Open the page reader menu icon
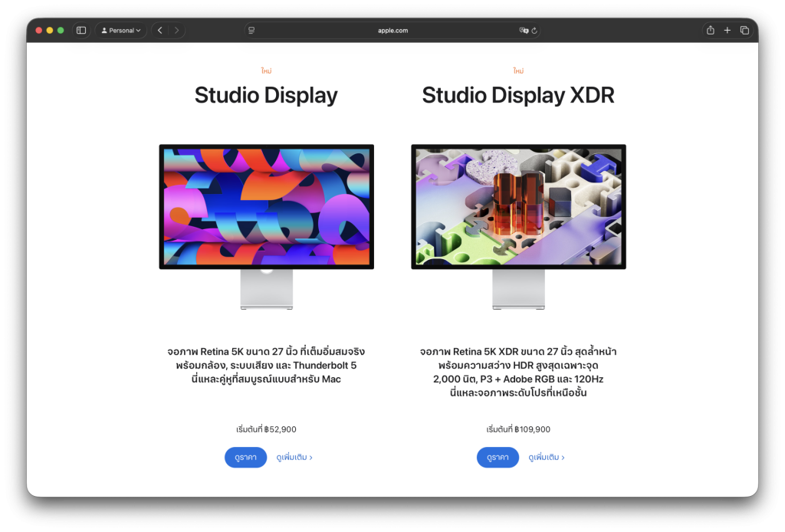This screenshot has height=532, width=785. (x=251, y=31)
